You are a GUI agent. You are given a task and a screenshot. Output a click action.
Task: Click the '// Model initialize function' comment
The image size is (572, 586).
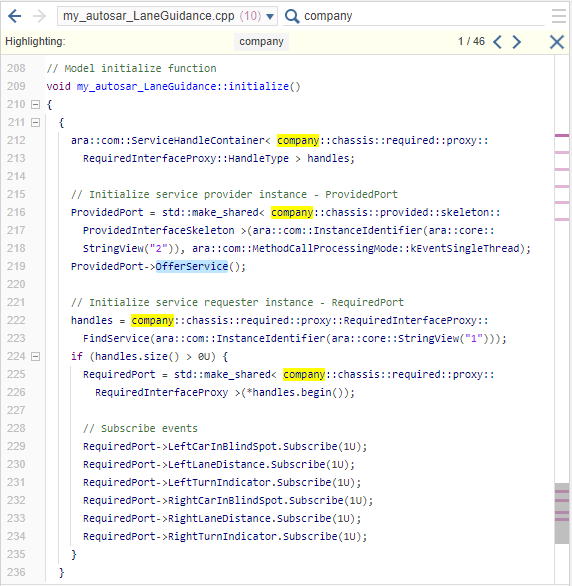131,68
